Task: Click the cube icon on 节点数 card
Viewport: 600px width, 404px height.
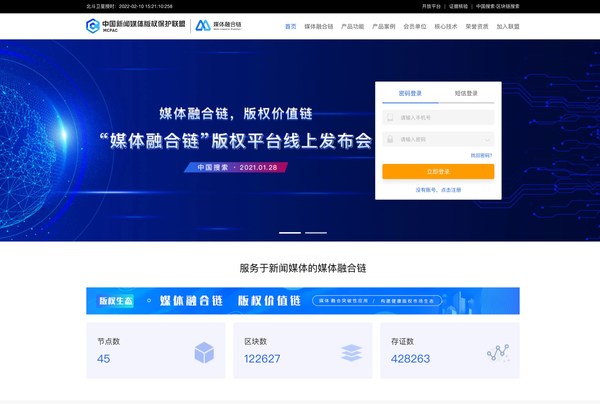Action: tap(204, 351)
